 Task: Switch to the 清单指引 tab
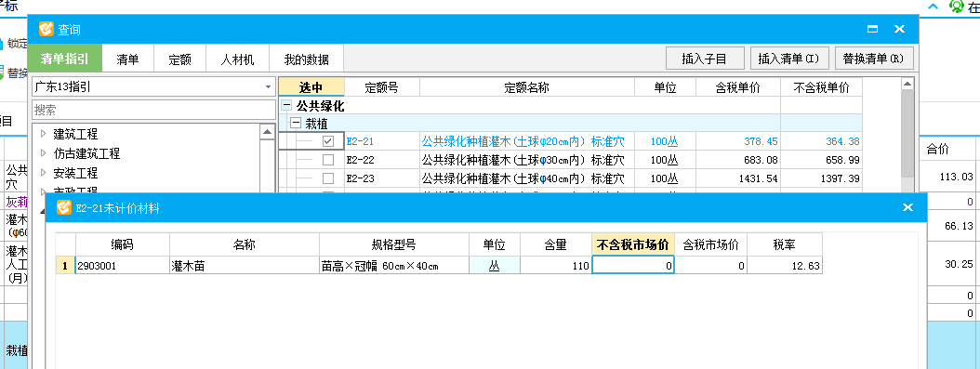(x=64, y=59)
